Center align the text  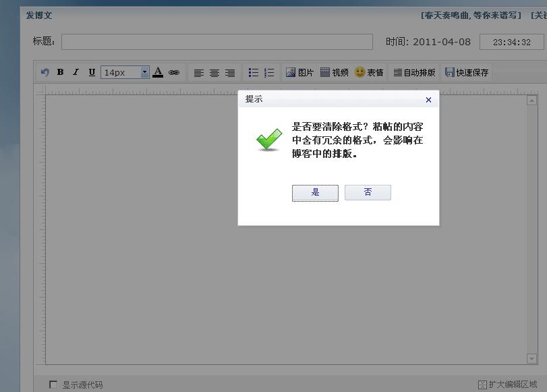pyautogui.click(x=214, y=73)
